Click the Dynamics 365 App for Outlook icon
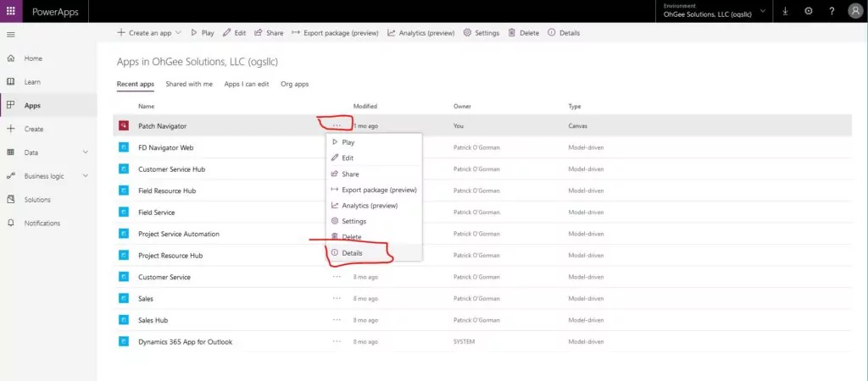Screen dimensions: 868x381 click(124, 342)
